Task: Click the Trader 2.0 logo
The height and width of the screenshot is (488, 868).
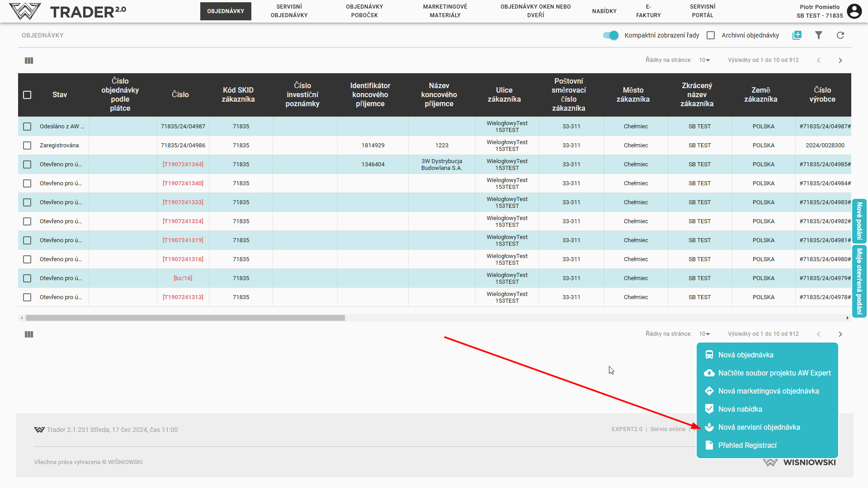Action: (68, 11)
